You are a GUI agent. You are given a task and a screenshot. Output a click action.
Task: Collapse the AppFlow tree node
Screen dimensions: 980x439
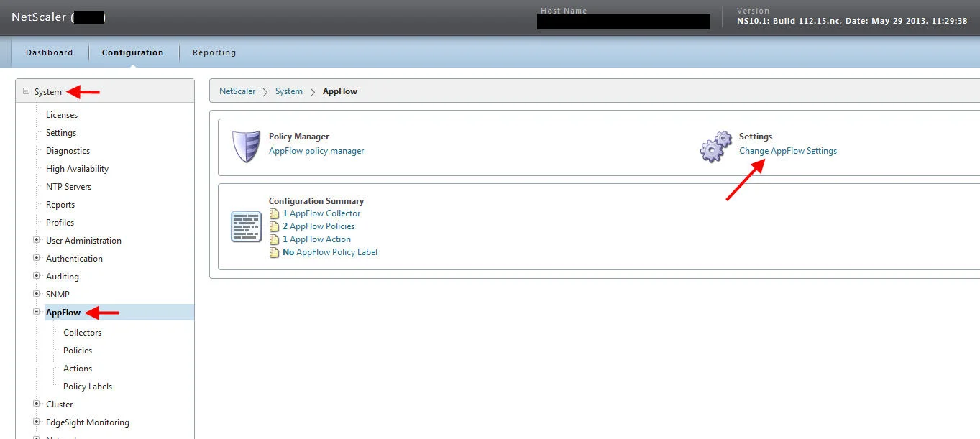point(37,312)
